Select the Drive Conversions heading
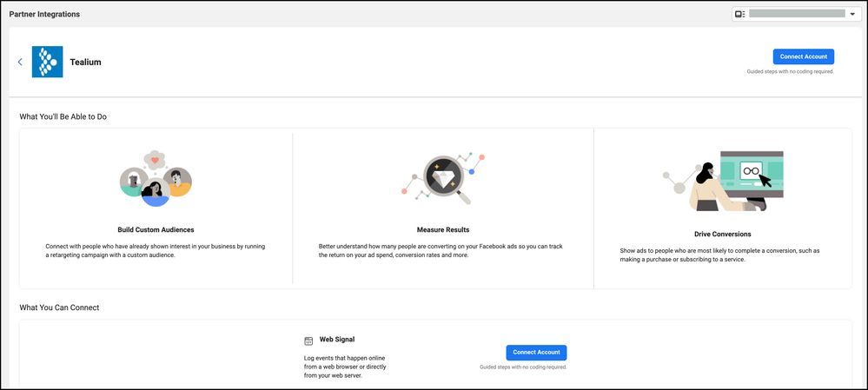 723,235
